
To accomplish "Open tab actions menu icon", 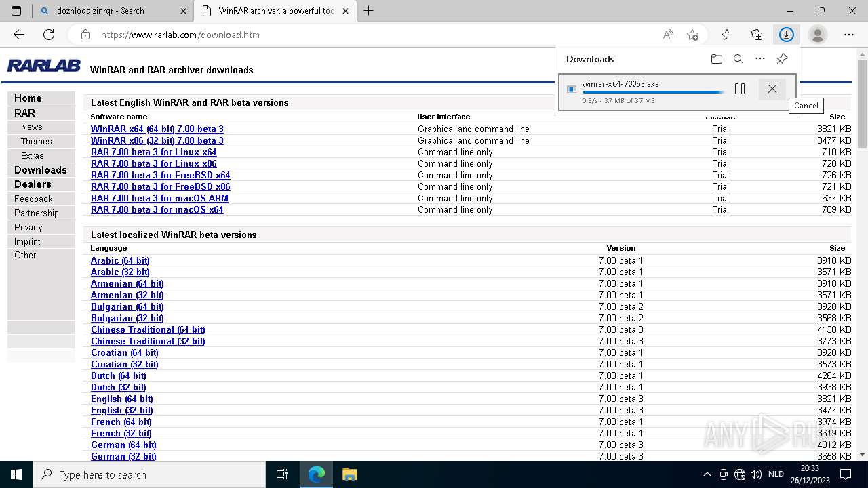I will click(x=16, y=11).
